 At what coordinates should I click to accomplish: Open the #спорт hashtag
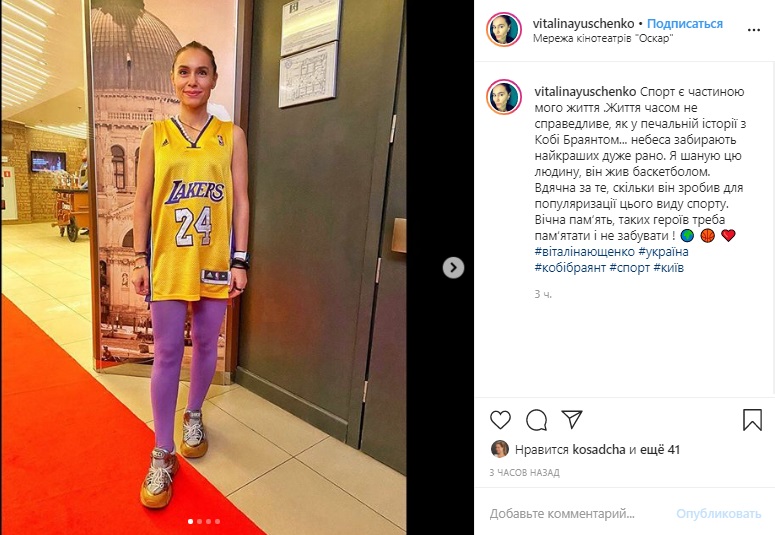pos(630,268)
